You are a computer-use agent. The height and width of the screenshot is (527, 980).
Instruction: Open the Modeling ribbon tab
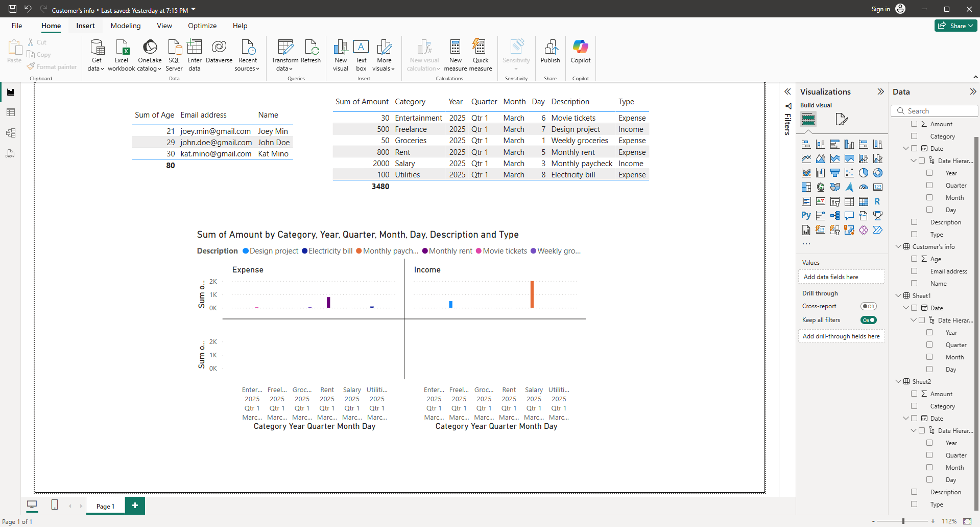[x=126, y=26]
